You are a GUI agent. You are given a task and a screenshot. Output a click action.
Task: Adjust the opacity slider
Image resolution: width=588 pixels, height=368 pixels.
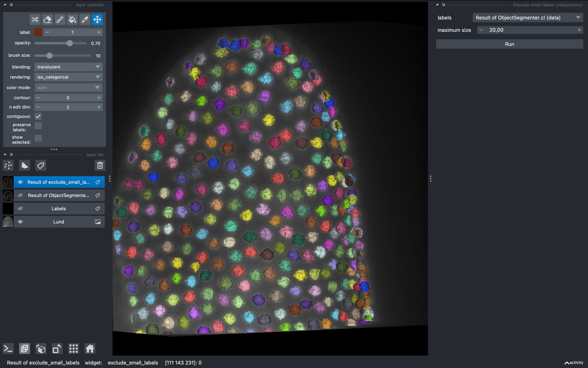70,43
